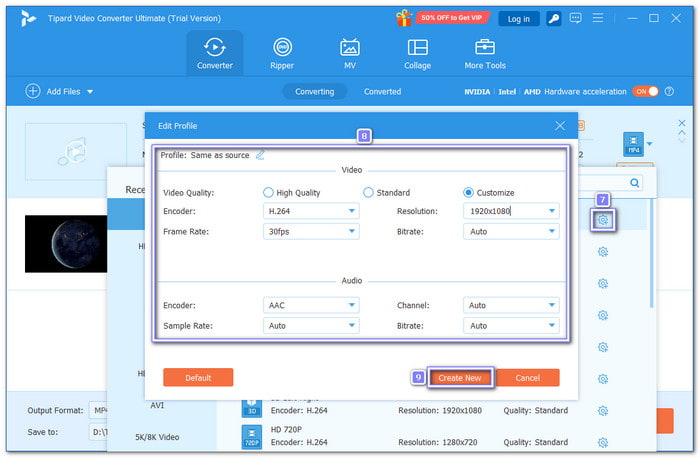The height and width of the screenshot is (458, 700).
Task: Switch to the Converted tab
Action: 382,91
